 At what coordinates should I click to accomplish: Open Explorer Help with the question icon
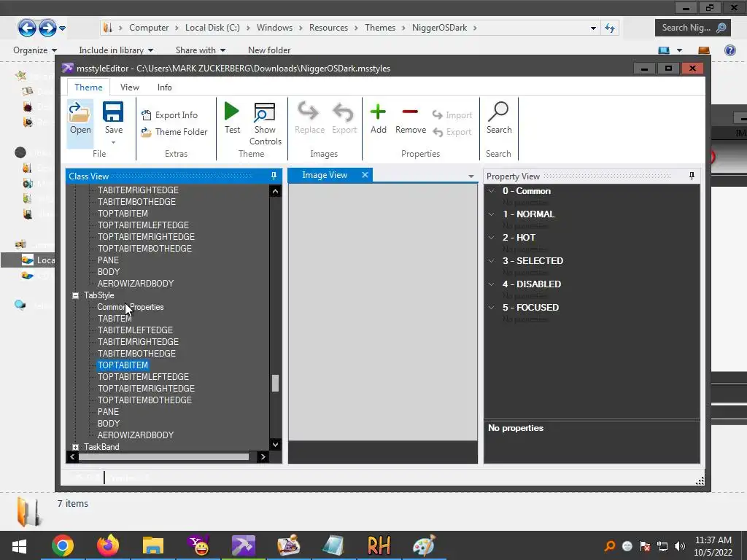(729, 50)
